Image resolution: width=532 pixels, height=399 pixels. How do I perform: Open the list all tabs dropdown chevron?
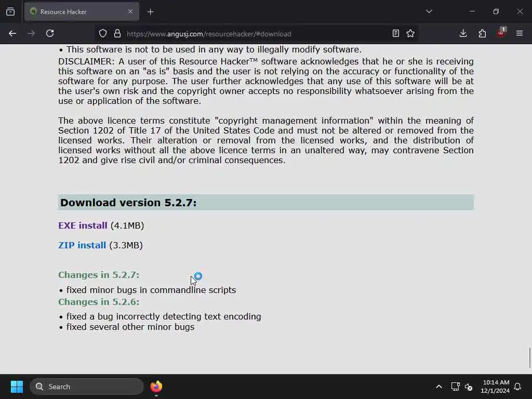pos(429,11)
